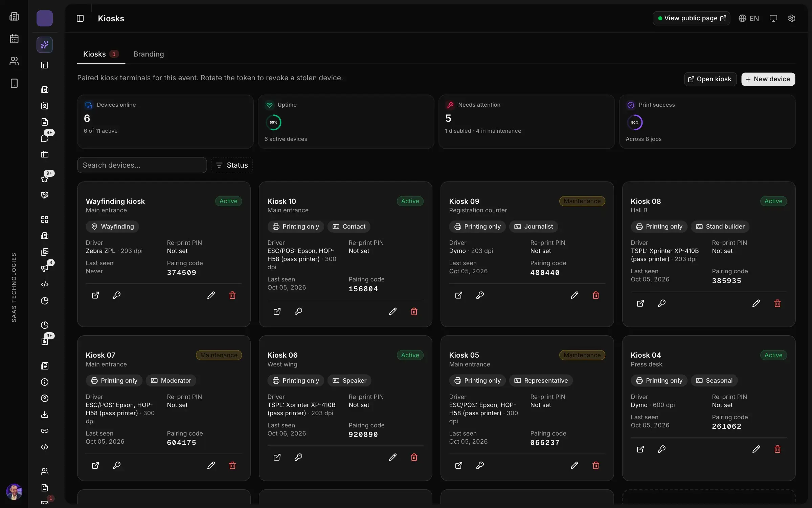Click Active badge on Kiosk 04
Screen dimensions: 812x508
coord(773,355)
